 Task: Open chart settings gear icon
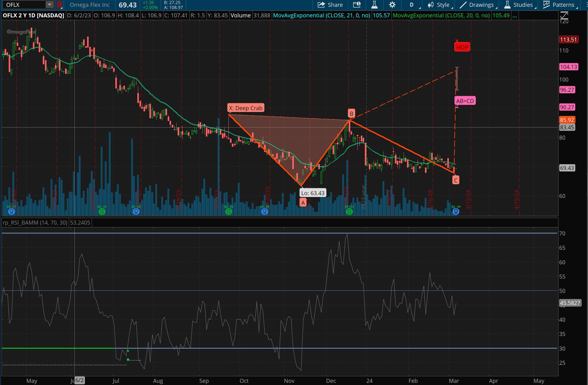tap(392, 5)
